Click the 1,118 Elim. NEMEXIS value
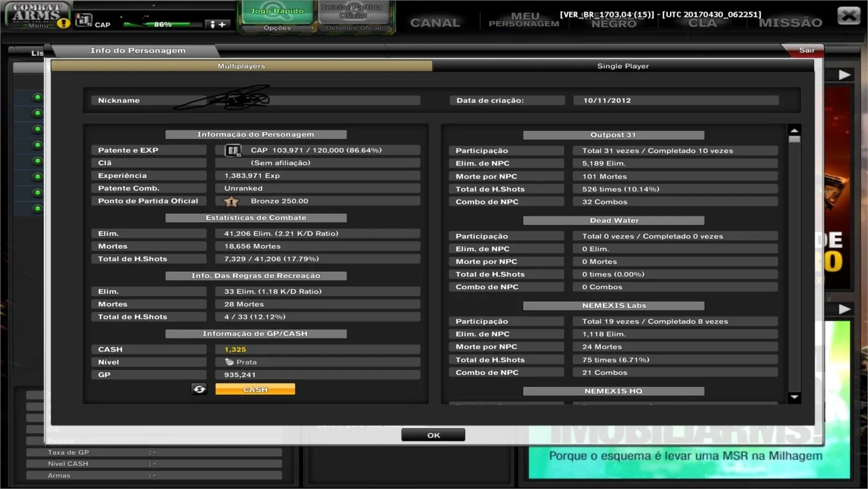Viewport: 868px width, 489px height. point(676,334)
